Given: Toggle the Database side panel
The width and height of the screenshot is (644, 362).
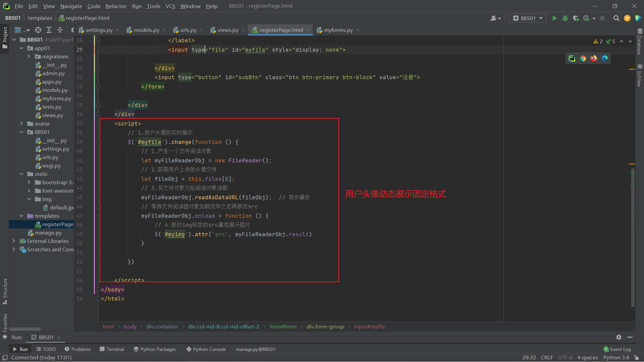Looking at the screenshot, I should pyautogui.click(x=639, y=42).
